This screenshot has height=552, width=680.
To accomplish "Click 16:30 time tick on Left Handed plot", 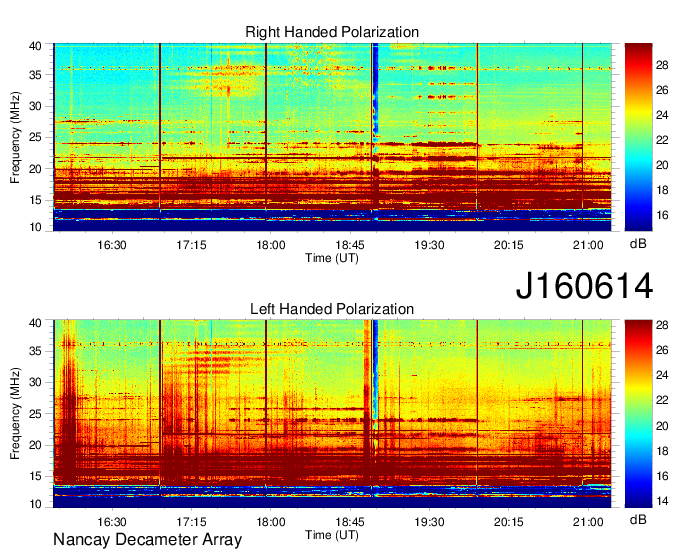I will 112,522.
